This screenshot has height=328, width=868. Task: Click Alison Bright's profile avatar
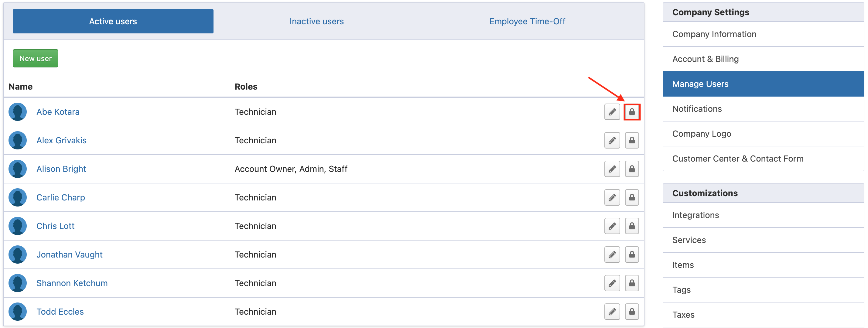pyautogui.click(x=18, y=169)
